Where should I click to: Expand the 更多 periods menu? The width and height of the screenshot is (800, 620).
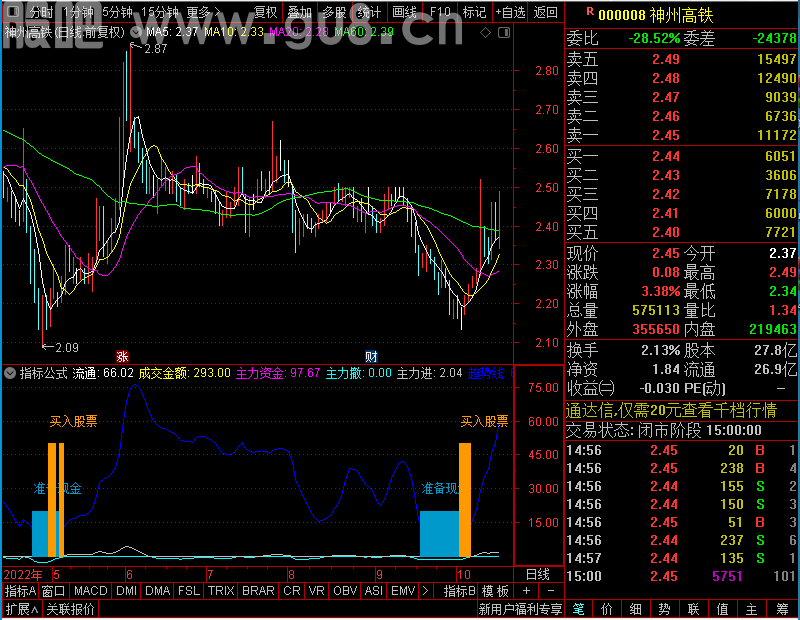(x=204, y=12)
